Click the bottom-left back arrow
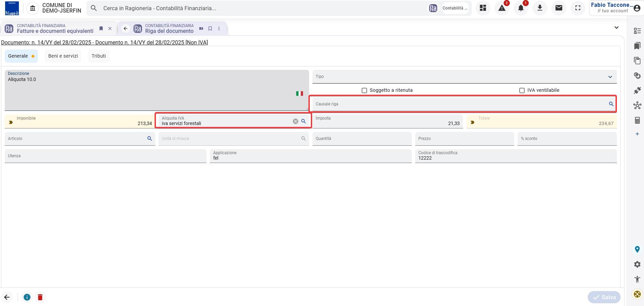Screen dimensions: 644x306 [x=7, y=297]
